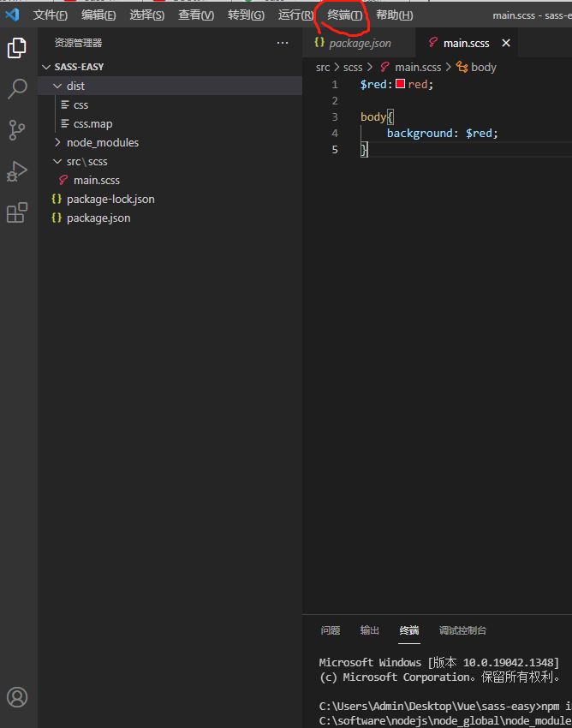Screen dimensions: 572x728
Task: Expand the node_modules folder
Action: click(x=57, y=142)
